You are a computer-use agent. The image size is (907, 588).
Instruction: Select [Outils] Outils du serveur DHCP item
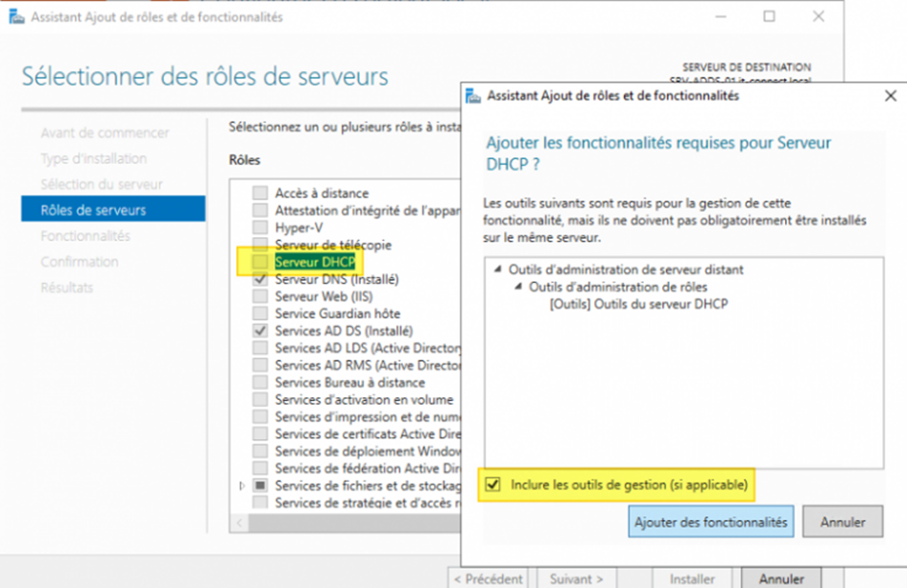pyautogui.click(x=638, y=304)
